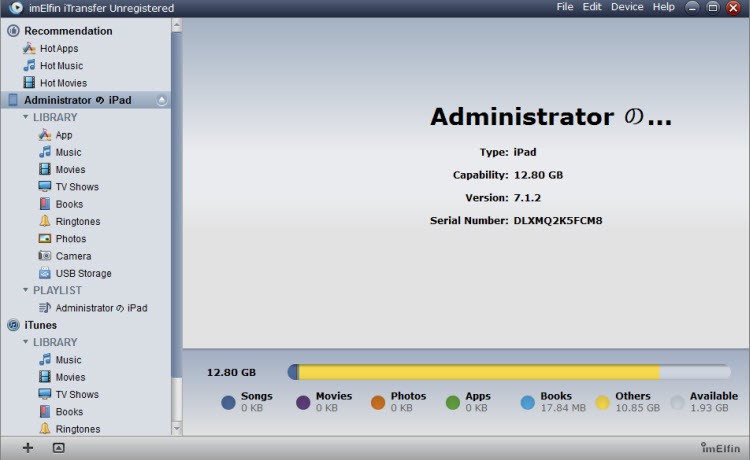Click the Apps green color swatch
Screen dimensions: 750x460
(452, 403)
